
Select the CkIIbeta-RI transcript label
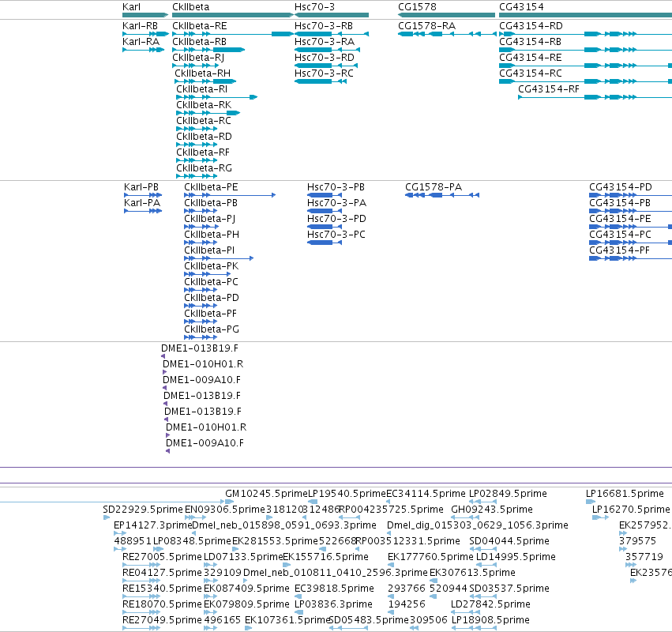(202, 89)
